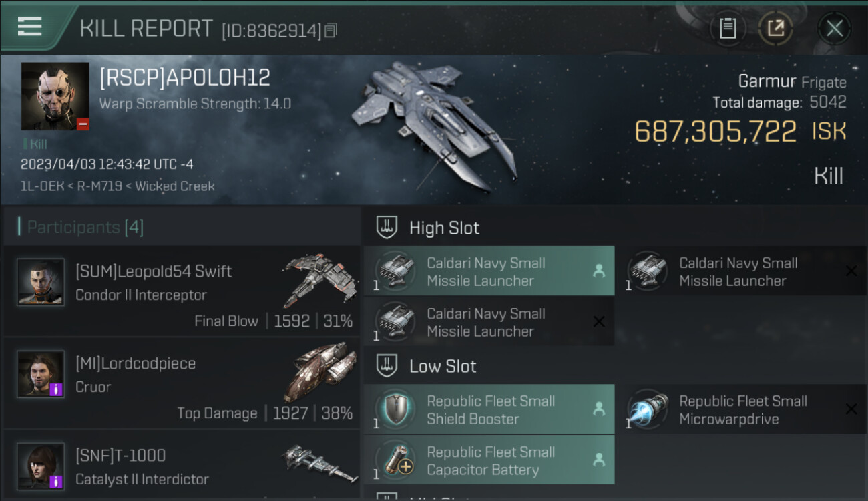Close the kill report window
Image resolution: width=868 pixels, height=501 pixels.
pos(834,28)
